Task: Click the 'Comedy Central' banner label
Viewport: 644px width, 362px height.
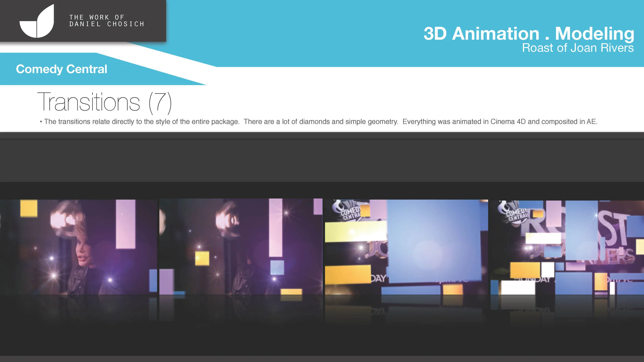Action: click(x=62, y=69)
